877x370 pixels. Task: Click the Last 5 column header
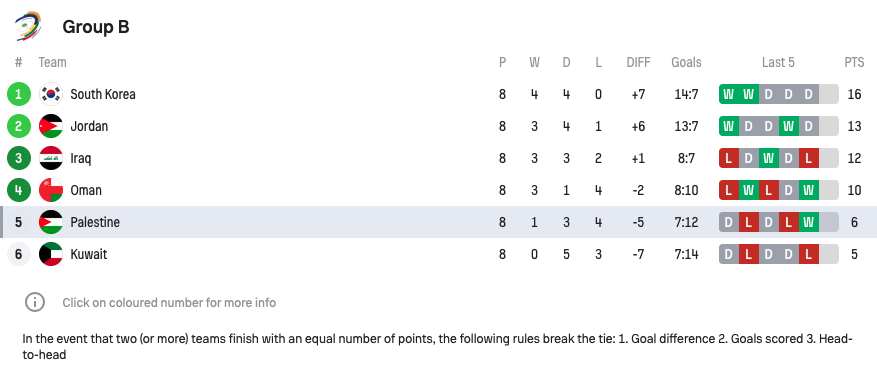tap(778, 63)
